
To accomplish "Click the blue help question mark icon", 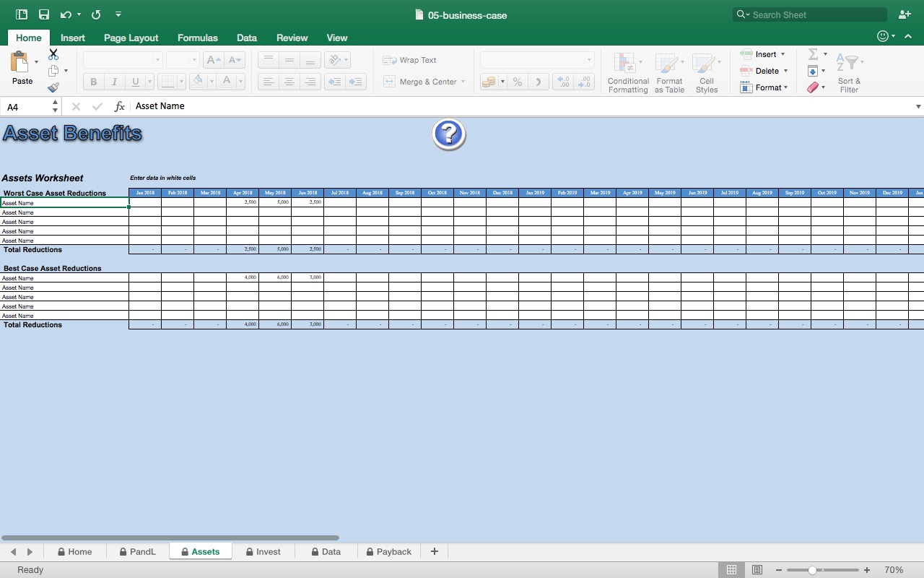I will 449,134.
